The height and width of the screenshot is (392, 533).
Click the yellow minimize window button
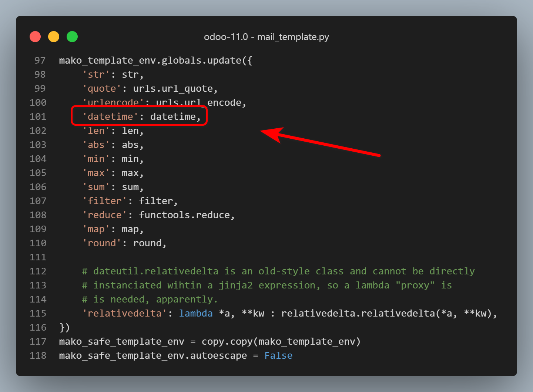pyautogui.click(x=54, y=37)
